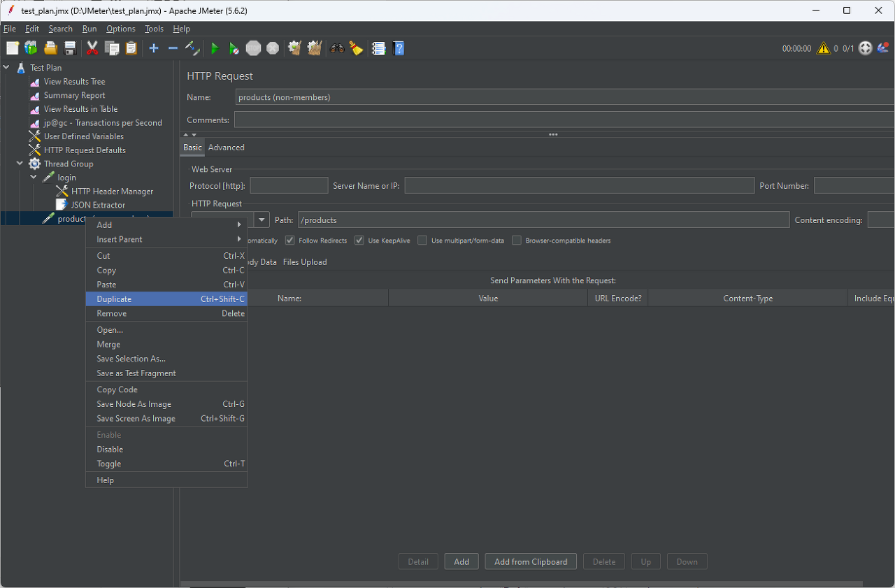
Task: Select View Results in Table node
Action: 80,109
